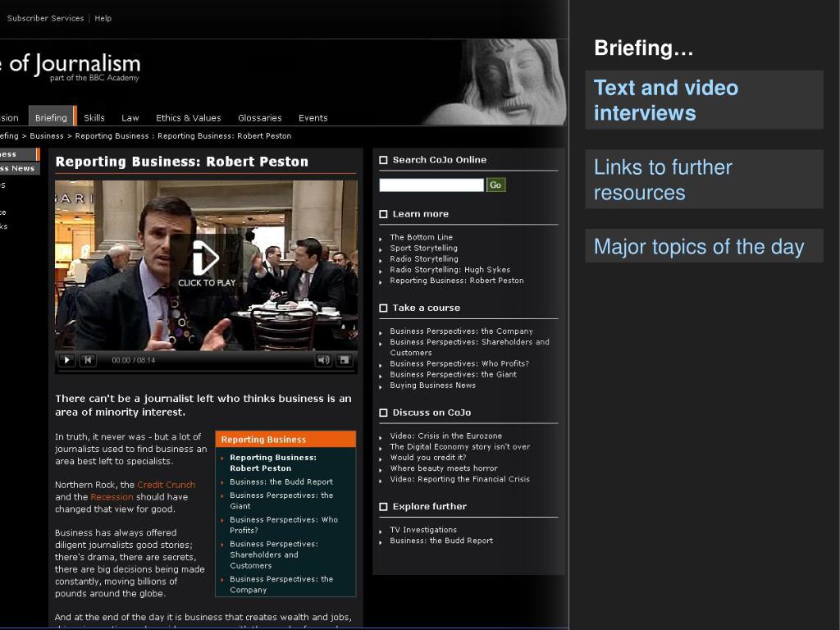Open Video: Crisis in the Eurozone
Image resolution: width=840 pixels, height=630 pixels.
coord(445,436)
